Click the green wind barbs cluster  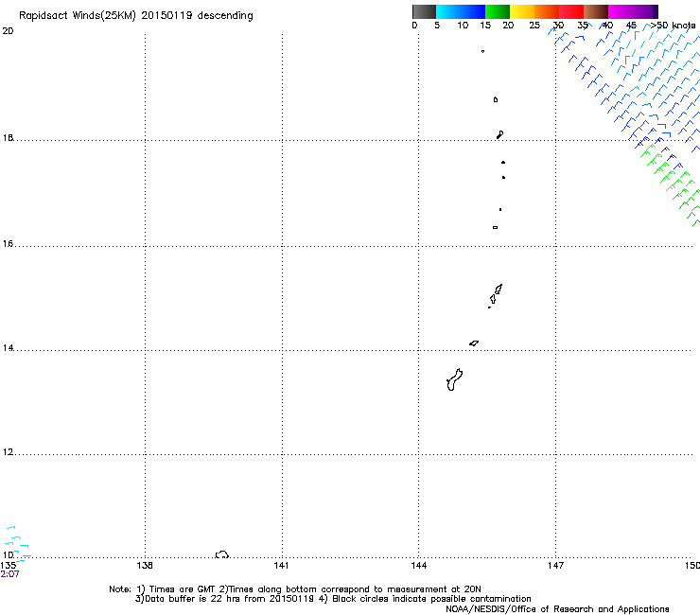tap(672, 184)
